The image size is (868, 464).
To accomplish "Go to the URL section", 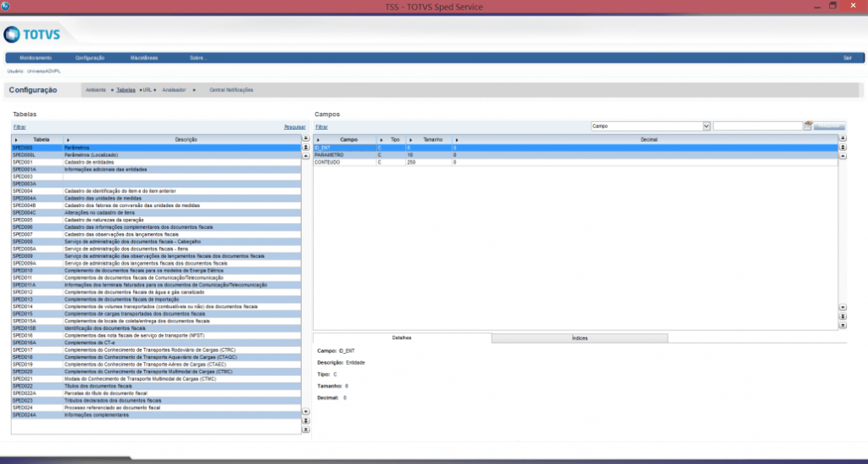I will 147,90.
